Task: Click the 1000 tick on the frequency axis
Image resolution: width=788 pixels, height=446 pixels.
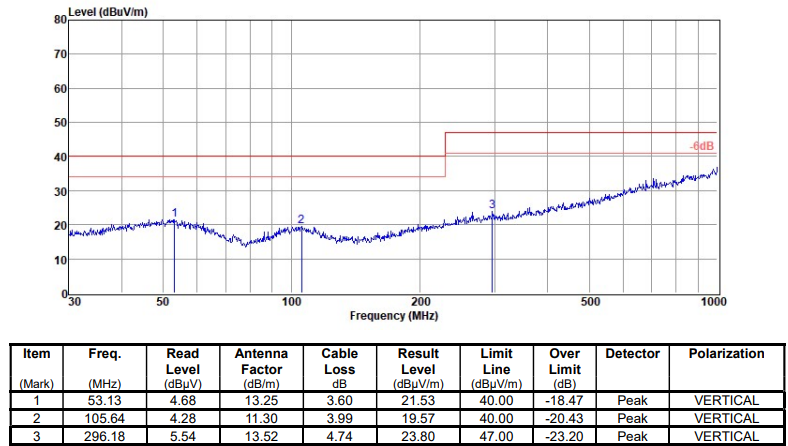Action: [x=713, y=301]
